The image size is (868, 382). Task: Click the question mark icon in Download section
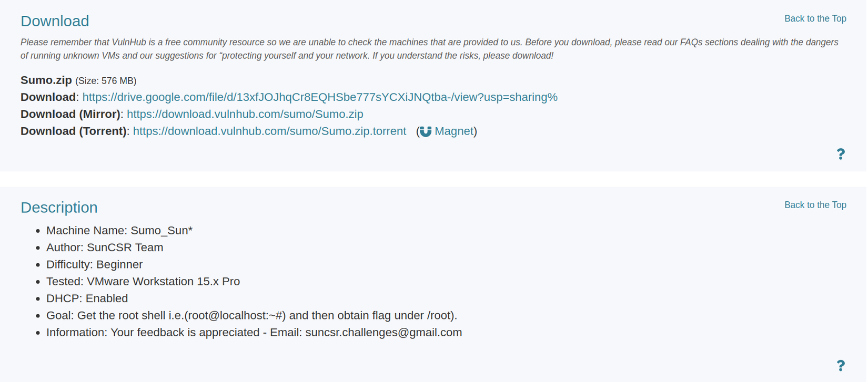click(x=840, y=154)
